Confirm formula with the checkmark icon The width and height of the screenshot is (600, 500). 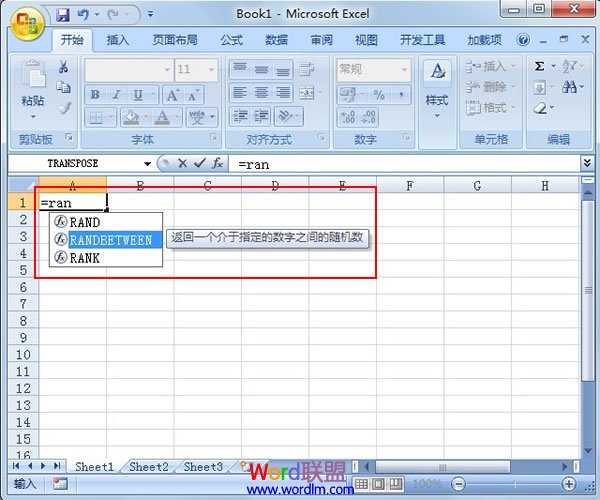pos(199,163)
